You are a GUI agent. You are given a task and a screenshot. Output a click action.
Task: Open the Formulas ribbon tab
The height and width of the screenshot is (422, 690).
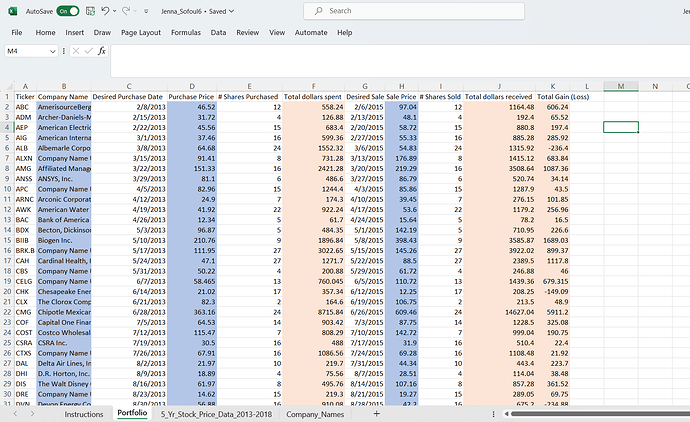(x=186, y=33)
